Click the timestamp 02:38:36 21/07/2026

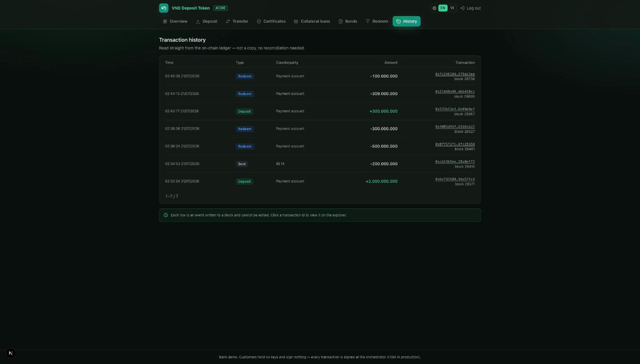pos(182,128)
